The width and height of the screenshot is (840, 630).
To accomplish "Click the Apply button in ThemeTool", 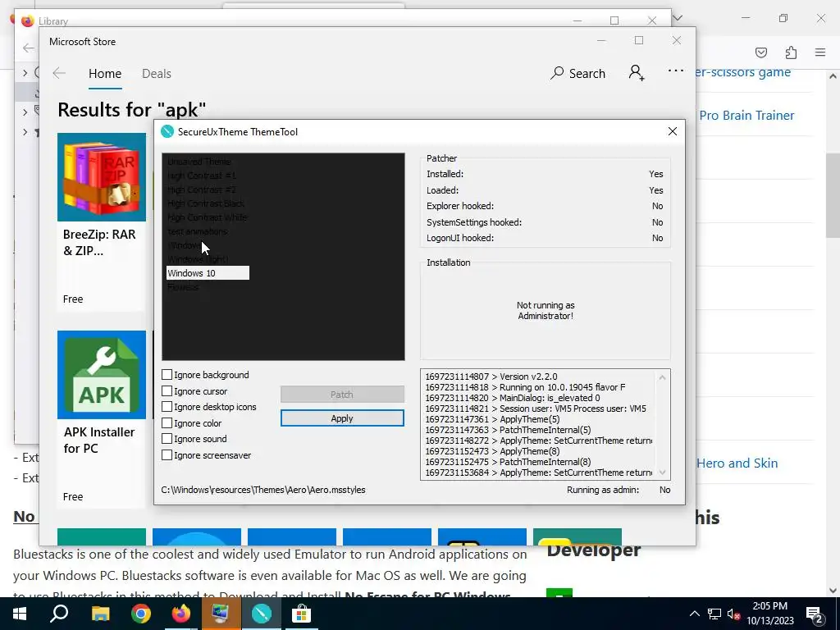I will tap(342, 418).
